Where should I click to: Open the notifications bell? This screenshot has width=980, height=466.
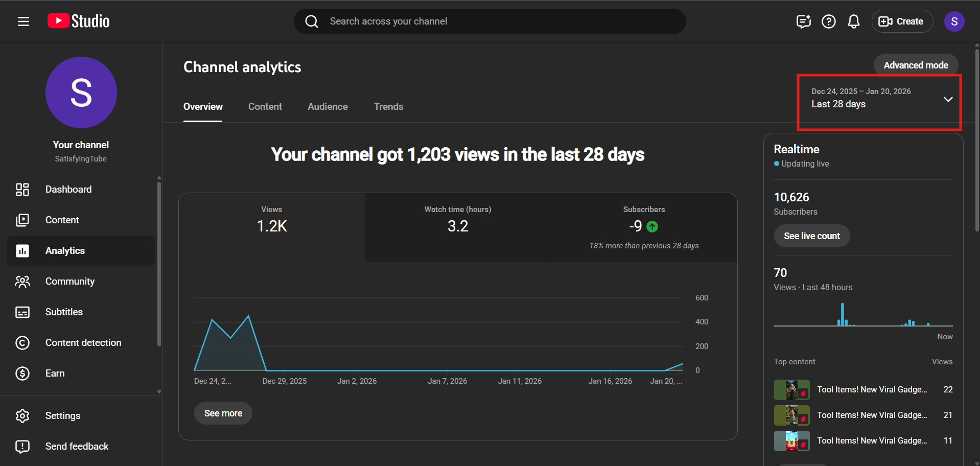pos(853,21)
